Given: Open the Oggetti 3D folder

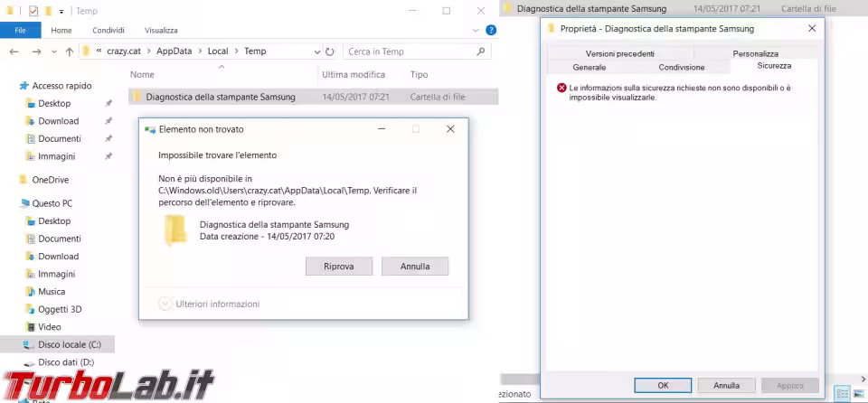Looking at the screenshot, I should point(60,309).
